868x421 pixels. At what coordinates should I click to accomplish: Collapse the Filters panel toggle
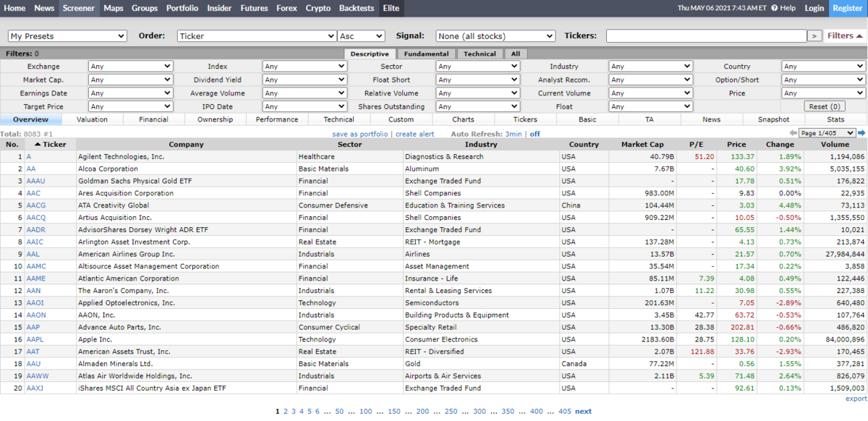coord(845,35)
